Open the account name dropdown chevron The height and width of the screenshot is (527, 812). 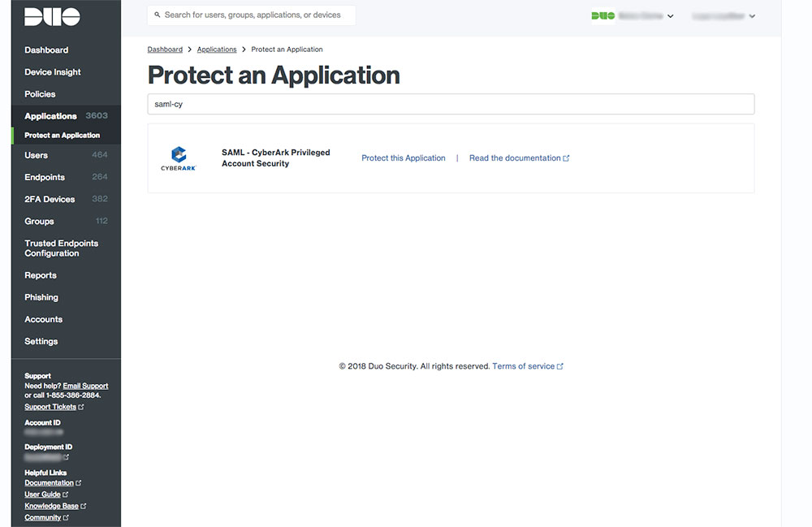point(670,16)
